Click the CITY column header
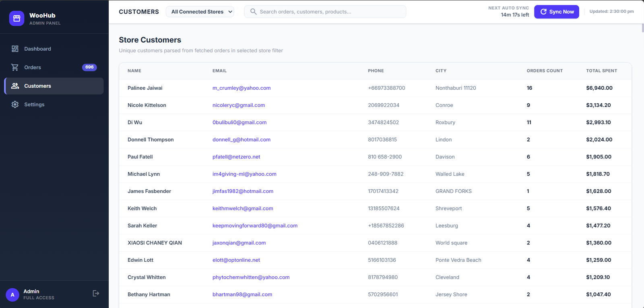Image resolution: width=644 pixels, height=308 pixels. tap(441, 71)
